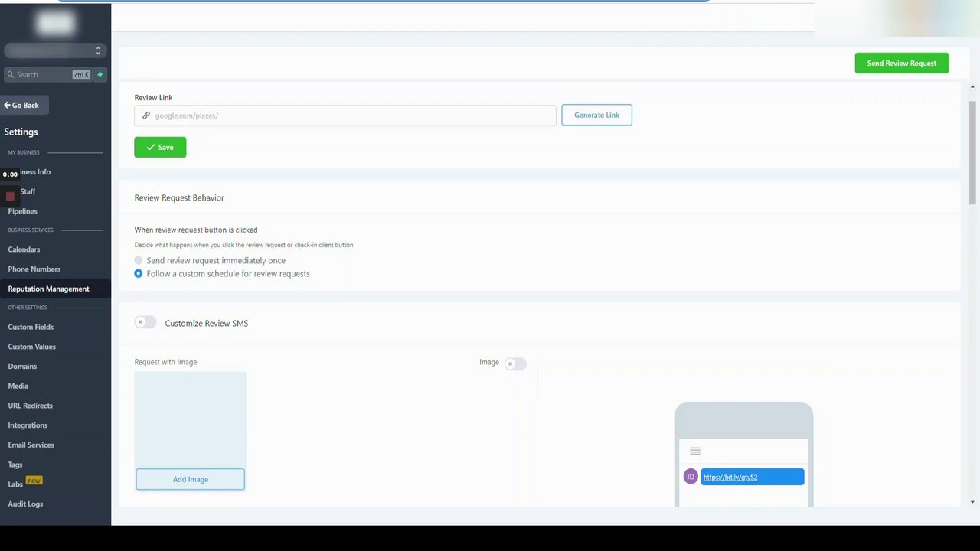Image resolution: width=980 pixels, height=551 pixels.
Task: Focus the Review Link input field
Action: [345, 116]
